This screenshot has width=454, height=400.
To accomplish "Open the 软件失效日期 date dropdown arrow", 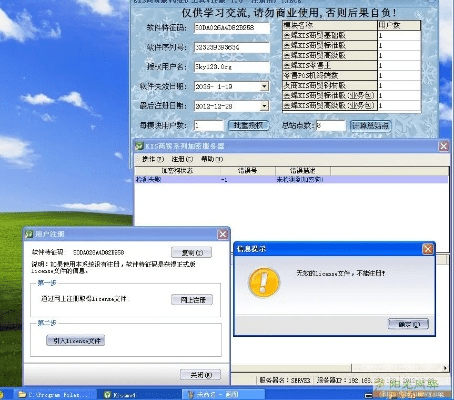I will point(264,87).
